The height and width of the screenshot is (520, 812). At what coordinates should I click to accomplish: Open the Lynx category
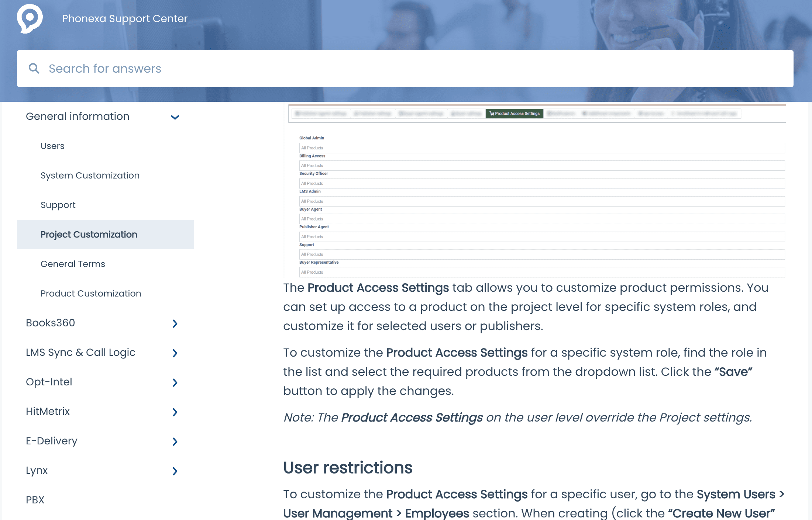tap(37, 471)
